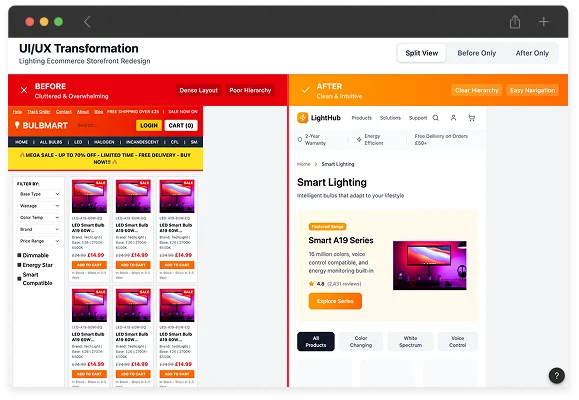
Task: Click the CART (0) button
Action: tap(181, 126)
